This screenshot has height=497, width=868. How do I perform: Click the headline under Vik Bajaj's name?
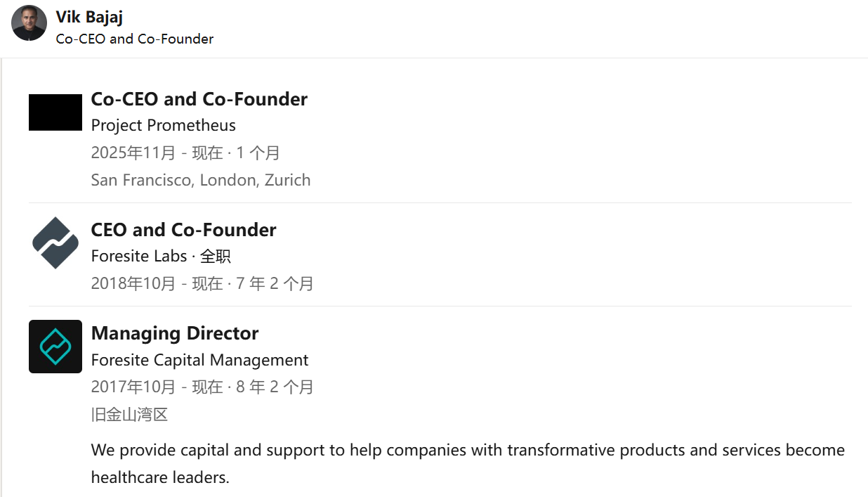(x=134, y=39)
